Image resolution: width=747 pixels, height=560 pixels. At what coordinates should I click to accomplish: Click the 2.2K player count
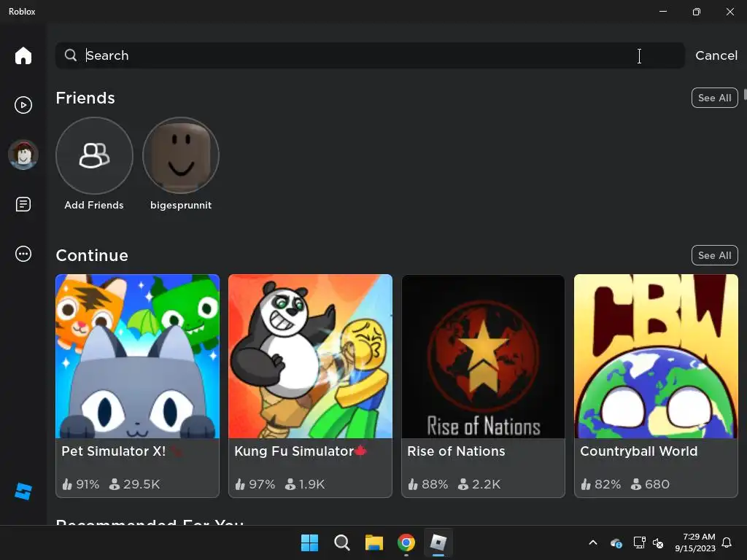479,484
